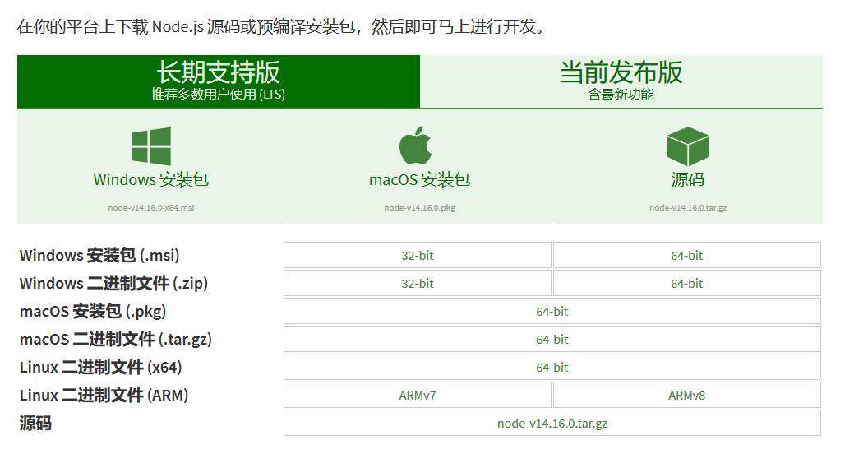Screen dimensions: 868x454
Task: Download 64-bit Windows 二进制文件 (.zip)
Action: pyautogui.click(x=687, y=283)
